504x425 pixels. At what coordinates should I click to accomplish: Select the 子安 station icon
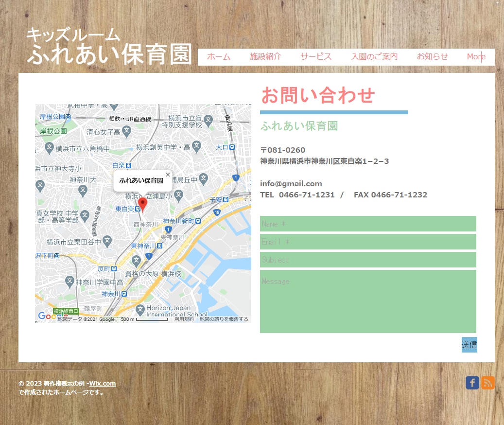(226, 200)
